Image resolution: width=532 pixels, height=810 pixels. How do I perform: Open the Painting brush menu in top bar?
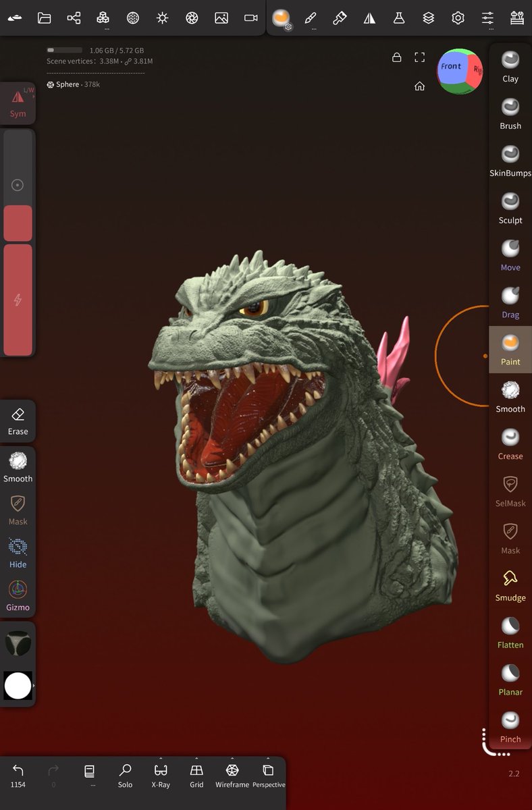[x=340, y=18]
